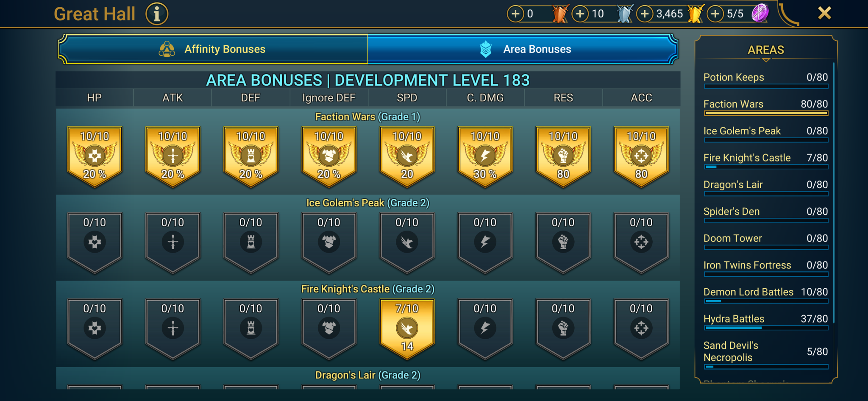Add bronze medals with the plus icon
The image size is (868, 401).
pyautogui.click(x=515, y=14)
